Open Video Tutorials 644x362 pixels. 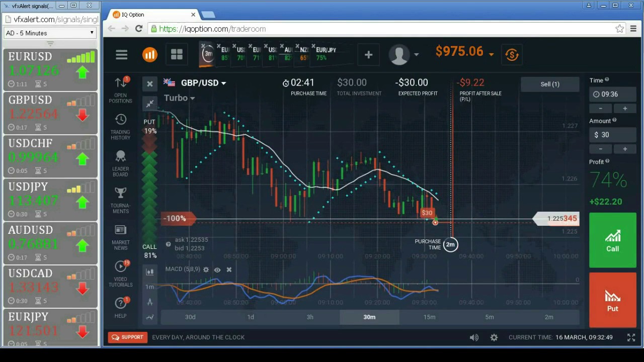point(121,274)
